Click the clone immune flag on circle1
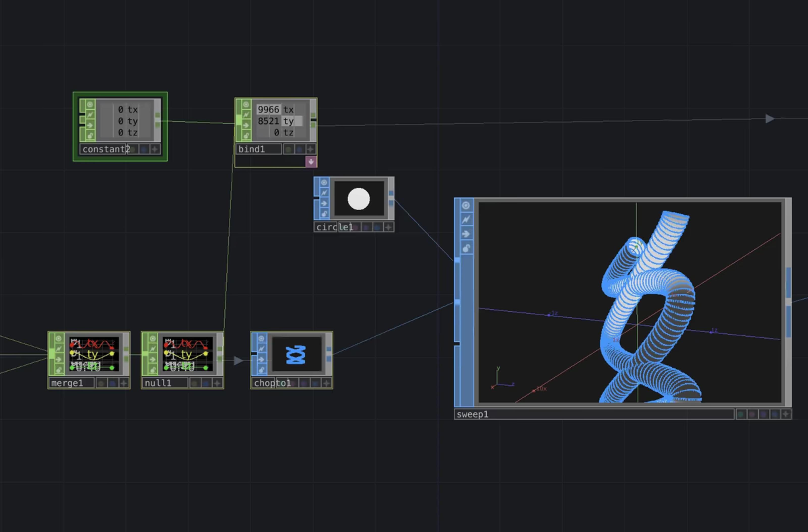The height and width of the screenshot is (532, 808). pos(324,193)
